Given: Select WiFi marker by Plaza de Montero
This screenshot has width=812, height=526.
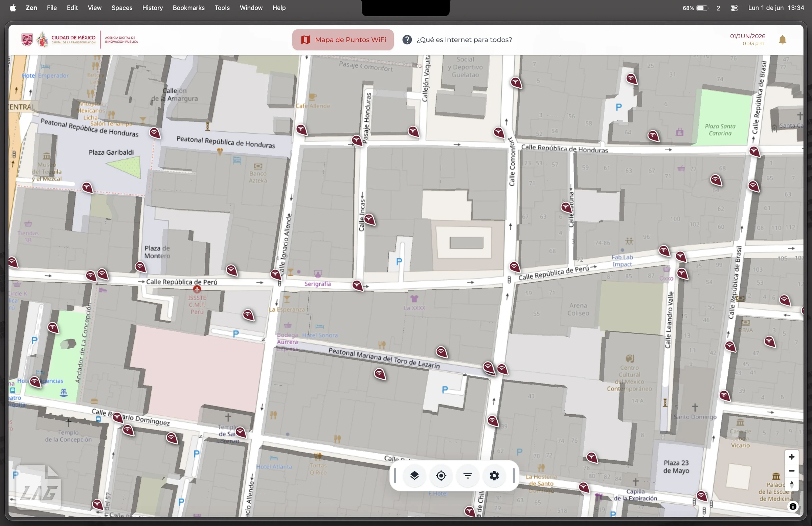Looking at the screenshot, I should [x=140, y=267].
